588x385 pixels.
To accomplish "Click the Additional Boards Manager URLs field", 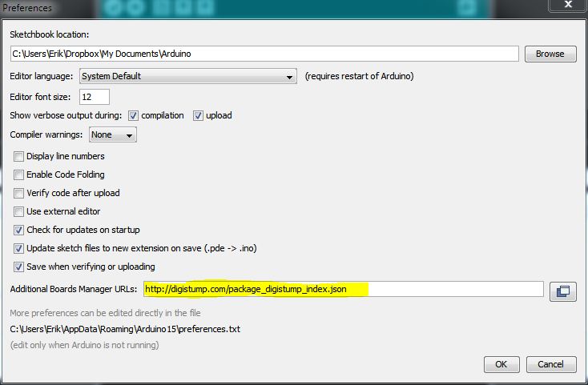I will pyautogui.click(x=343, y=289).
